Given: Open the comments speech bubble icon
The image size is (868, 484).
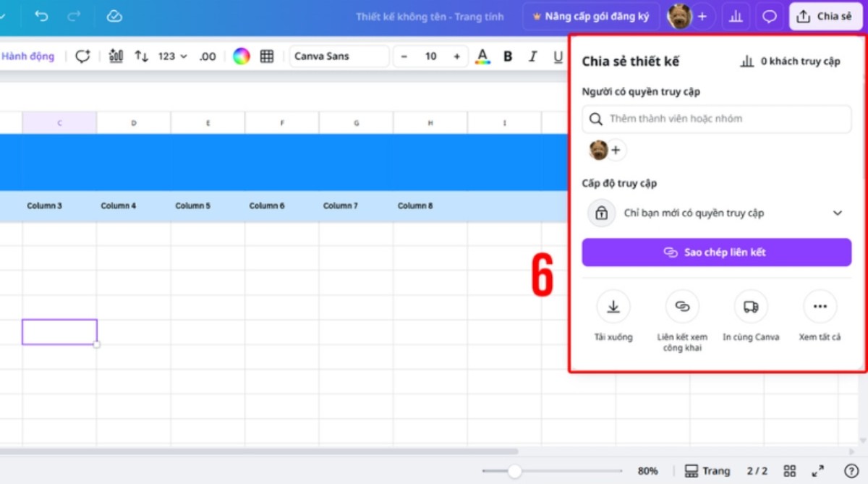Looking at the screenshot, I should point(770,16).
